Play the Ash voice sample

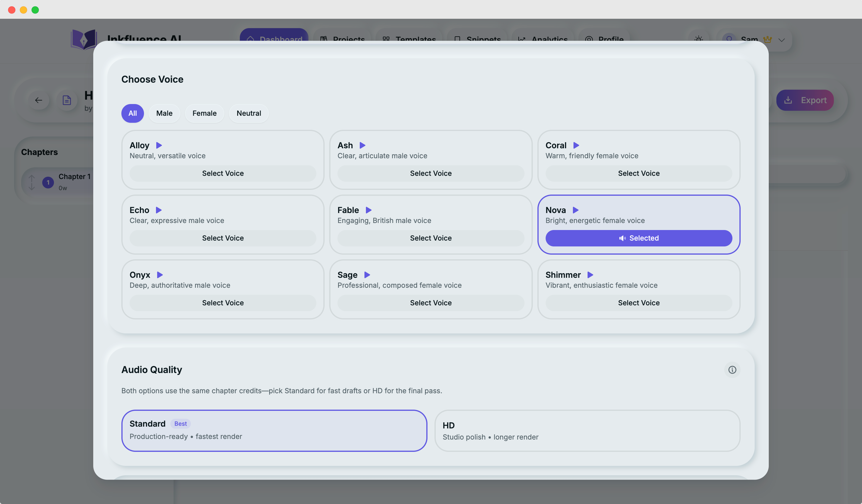[363, 145]
